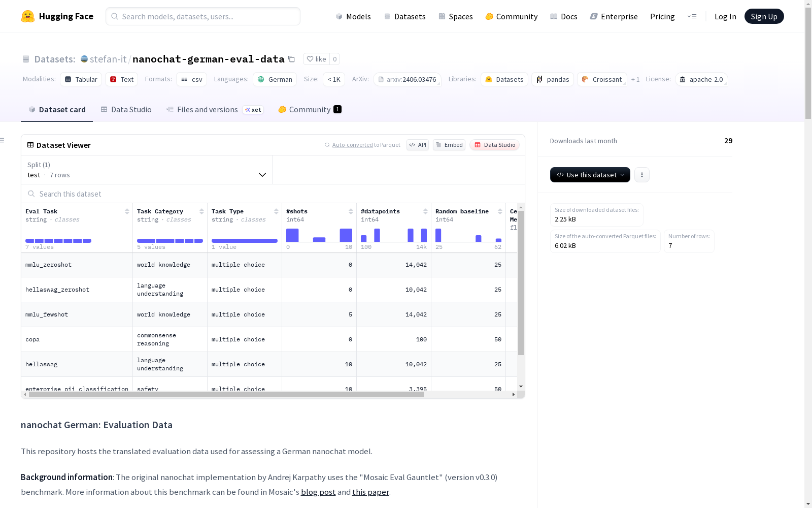Go to Pricing page

662,16
